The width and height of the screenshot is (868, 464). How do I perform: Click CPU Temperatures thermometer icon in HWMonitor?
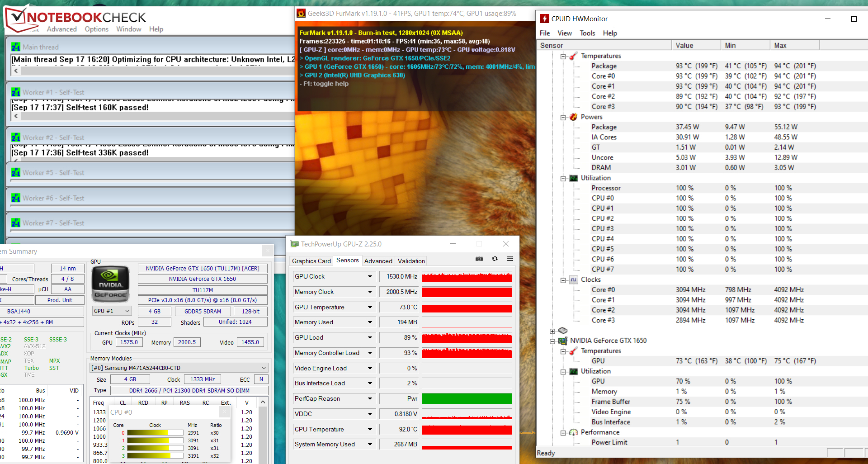click(573, 56)
